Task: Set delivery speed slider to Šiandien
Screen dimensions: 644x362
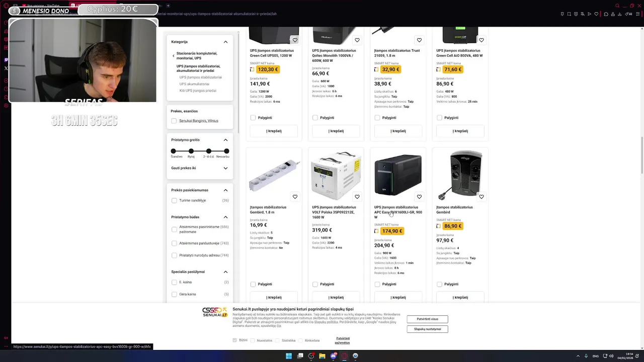Action: [174, 151]
